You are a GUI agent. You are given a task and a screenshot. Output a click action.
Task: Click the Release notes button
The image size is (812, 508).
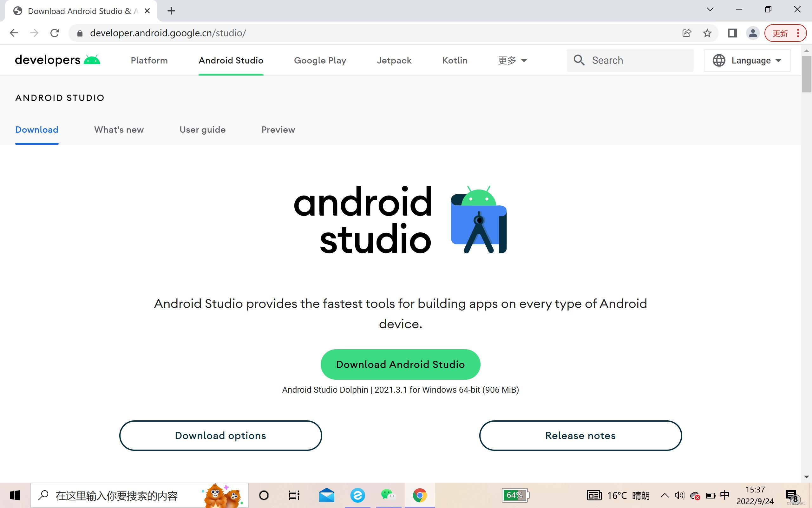580,435
